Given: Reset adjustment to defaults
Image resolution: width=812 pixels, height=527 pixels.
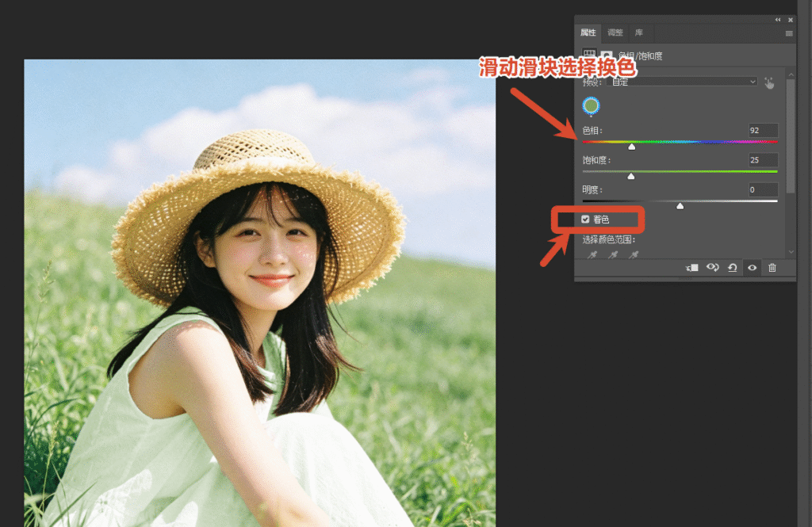Looking at the screenshot, I should [732, 268].
